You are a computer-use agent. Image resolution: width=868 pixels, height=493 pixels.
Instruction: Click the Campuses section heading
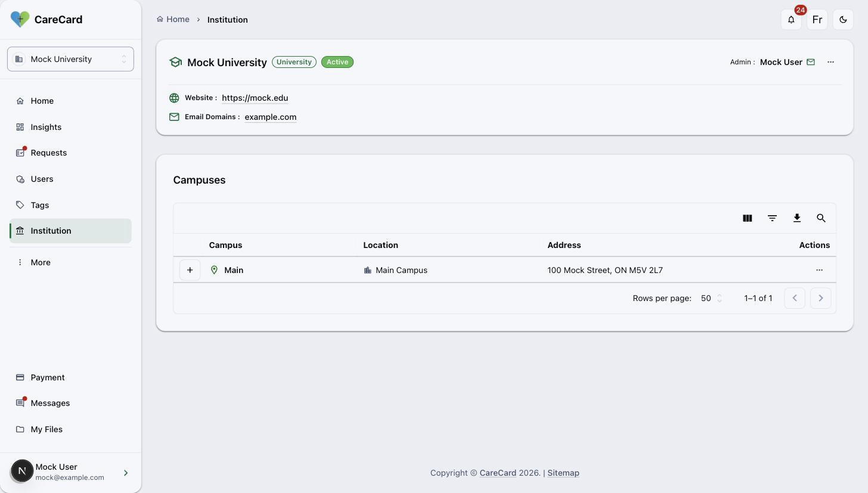199,180
